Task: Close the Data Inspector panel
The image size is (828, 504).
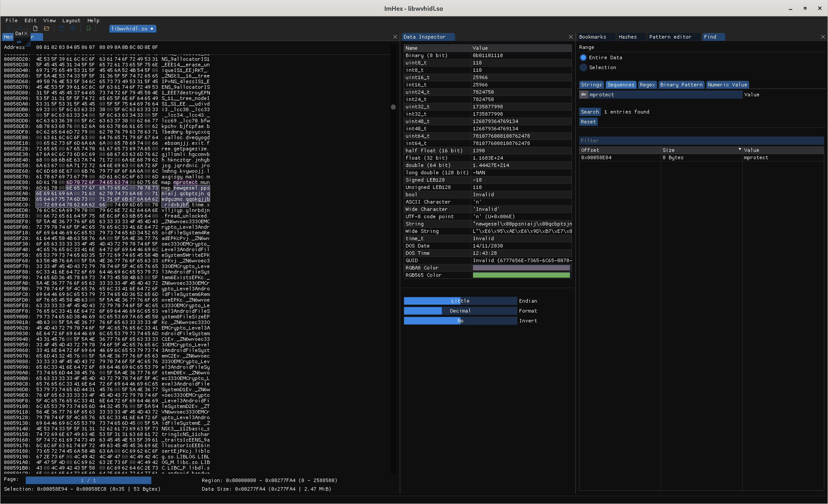Action: (571, 37)
